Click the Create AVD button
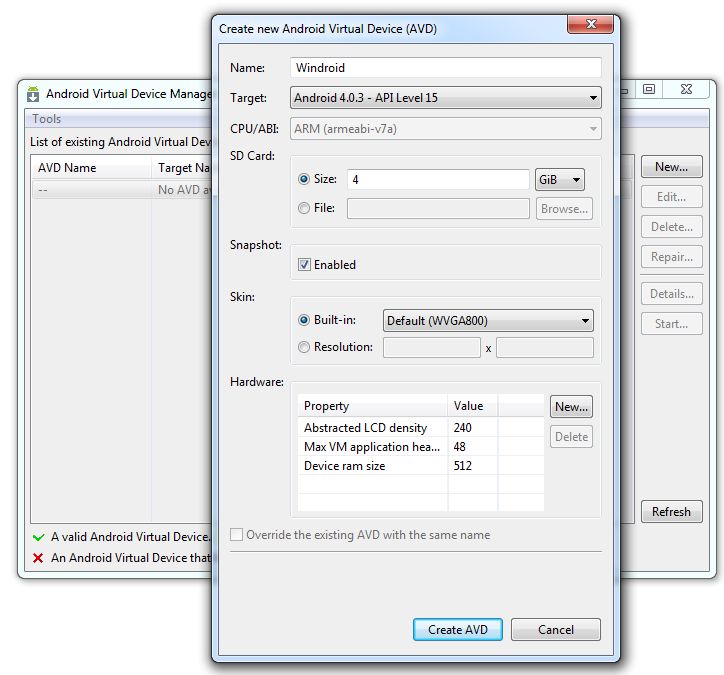 click(458, 629)
